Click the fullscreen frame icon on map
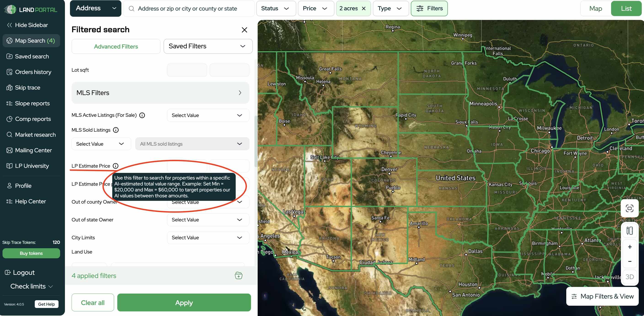 click(x=629, y=208)
